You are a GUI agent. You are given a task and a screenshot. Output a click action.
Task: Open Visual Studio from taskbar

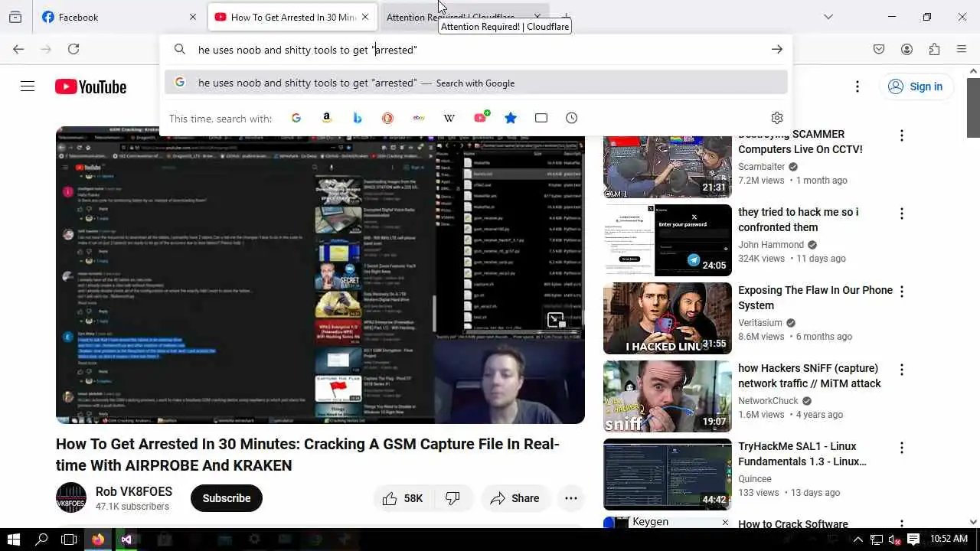coord(127,540)
